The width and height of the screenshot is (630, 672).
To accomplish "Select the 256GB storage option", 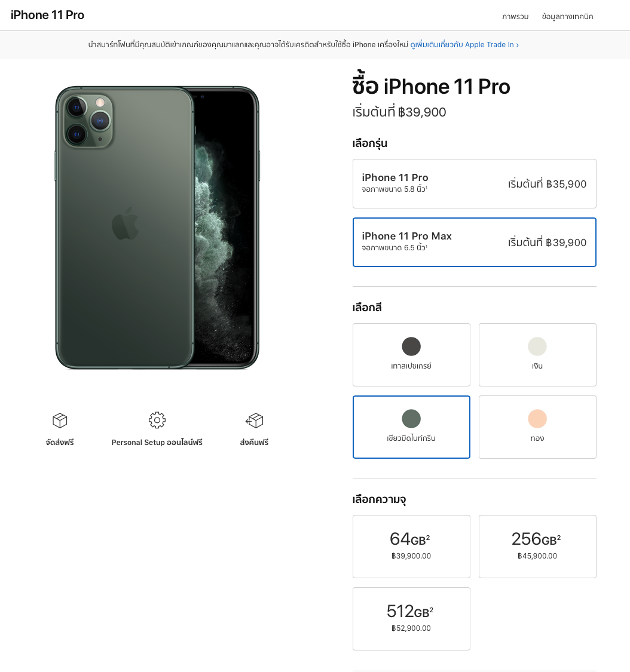I will pyautogui.click(x=537, y=546).
